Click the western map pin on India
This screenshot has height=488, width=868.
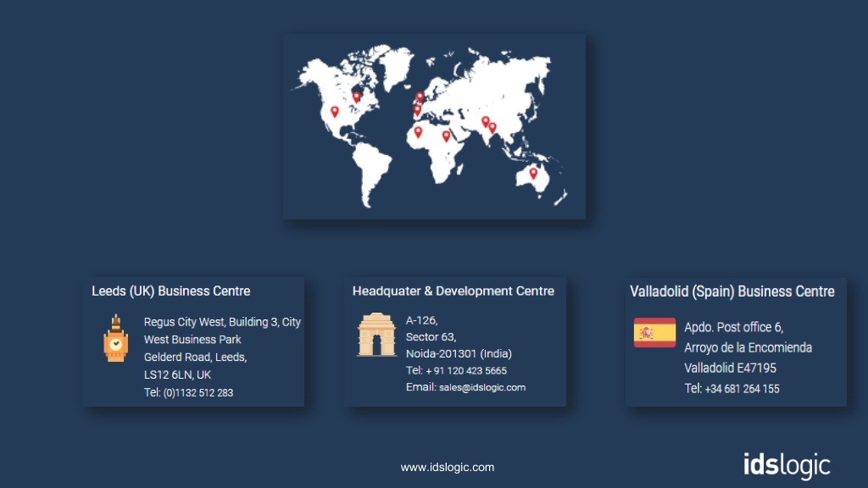pyautogui.click(x=486, y=122)
